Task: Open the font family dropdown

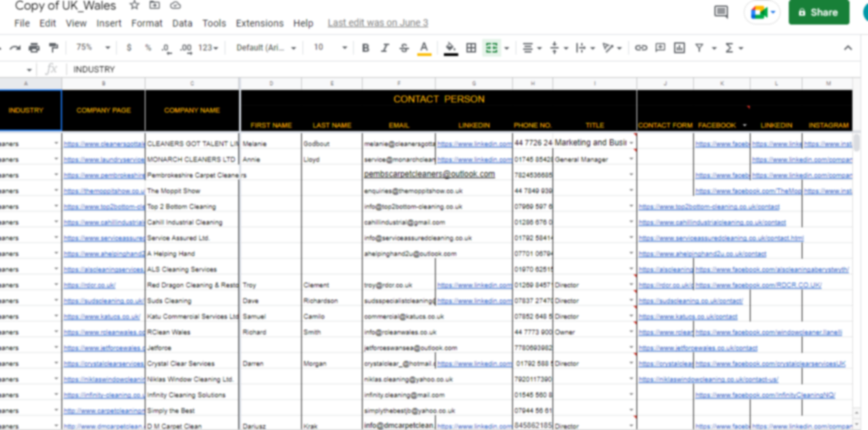Action: (266, 48)
